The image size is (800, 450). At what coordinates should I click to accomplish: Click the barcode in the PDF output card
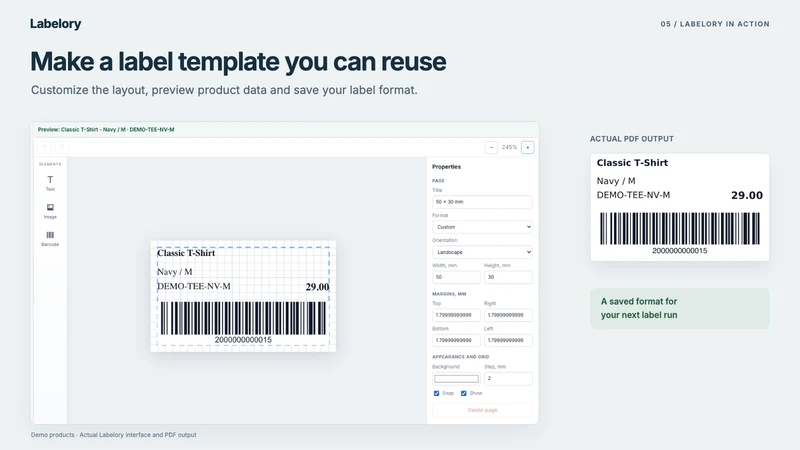(x=680, y=229)
